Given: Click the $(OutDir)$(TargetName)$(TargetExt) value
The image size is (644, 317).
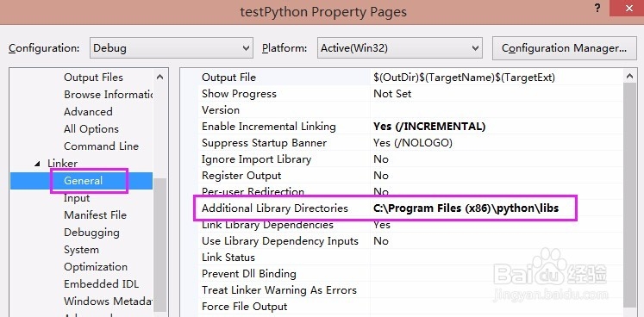Looking at the screenshot, I should click(464, 78).
